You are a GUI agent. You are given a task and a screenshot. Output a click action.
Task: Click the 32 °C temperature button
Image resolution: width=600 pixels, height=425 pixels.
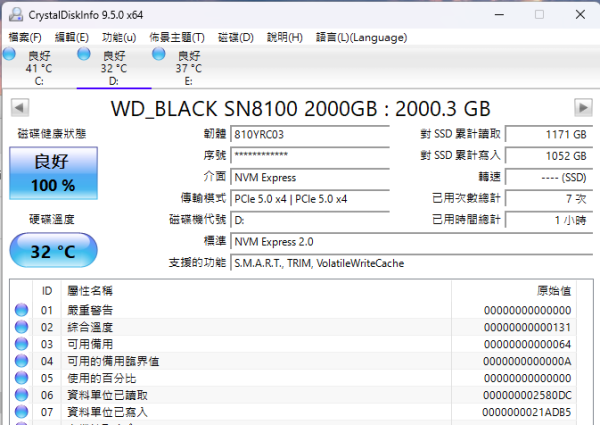coord(53,251)
